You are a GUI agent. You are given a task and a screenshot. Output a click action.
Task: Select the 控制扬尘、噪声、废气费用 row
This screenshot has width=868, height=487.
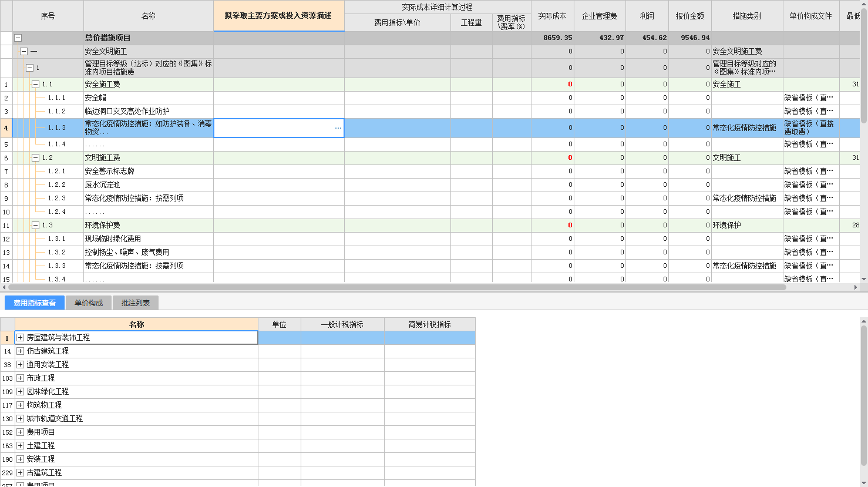(x=149, y=253)
